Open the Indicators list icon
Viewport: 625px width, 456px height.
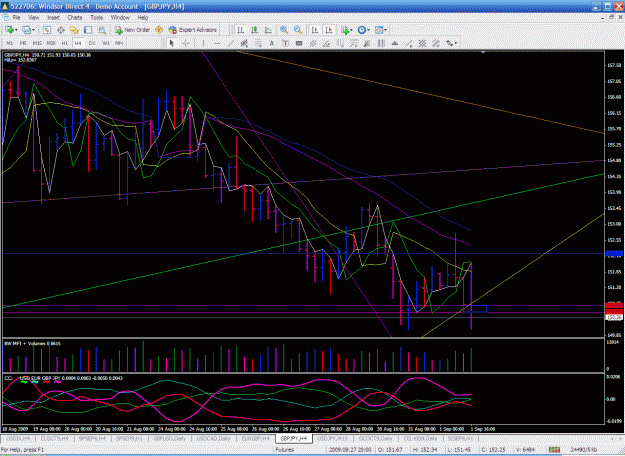pos(345,30)
